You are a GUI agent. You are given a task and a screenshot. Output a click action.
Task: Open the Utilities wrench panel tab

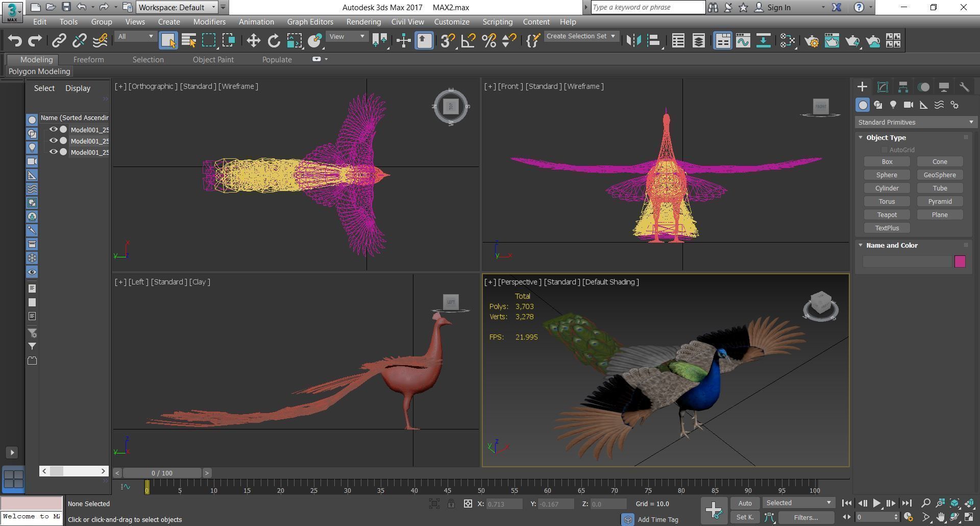pos(964,87)
